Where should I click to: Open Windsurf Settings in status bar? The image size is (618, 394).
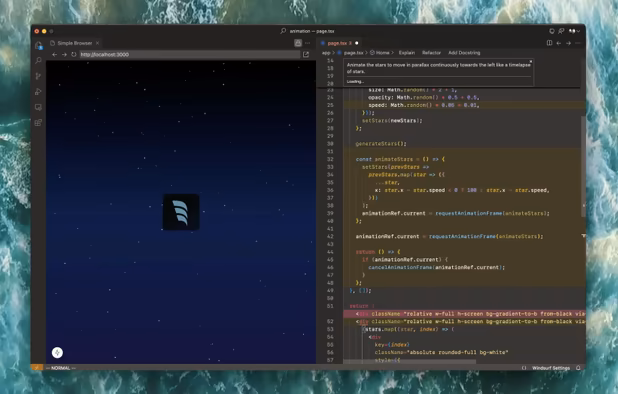tap(551, 368)
